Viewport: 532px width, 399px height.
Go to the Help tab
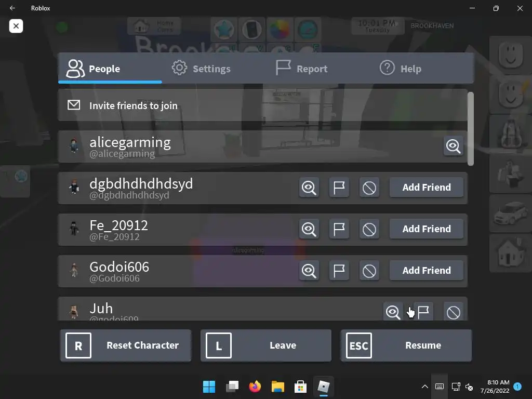(x=401, y=69)
